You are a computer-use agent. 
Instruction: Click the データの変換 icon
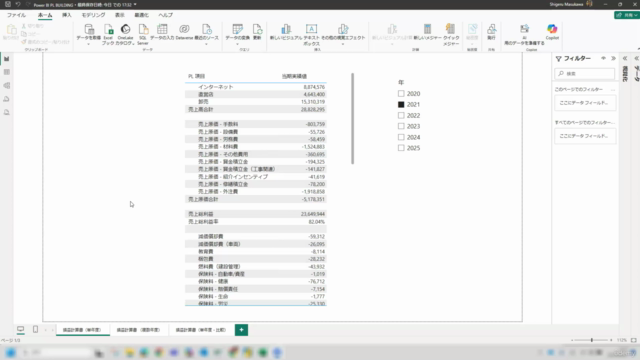(237, 29)
